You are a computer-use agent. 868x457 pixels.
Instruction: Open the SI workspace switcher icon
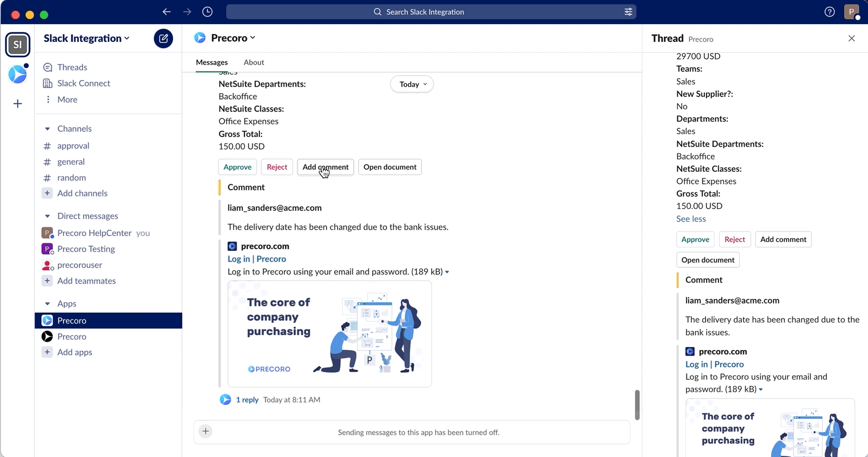click(18, 45)
